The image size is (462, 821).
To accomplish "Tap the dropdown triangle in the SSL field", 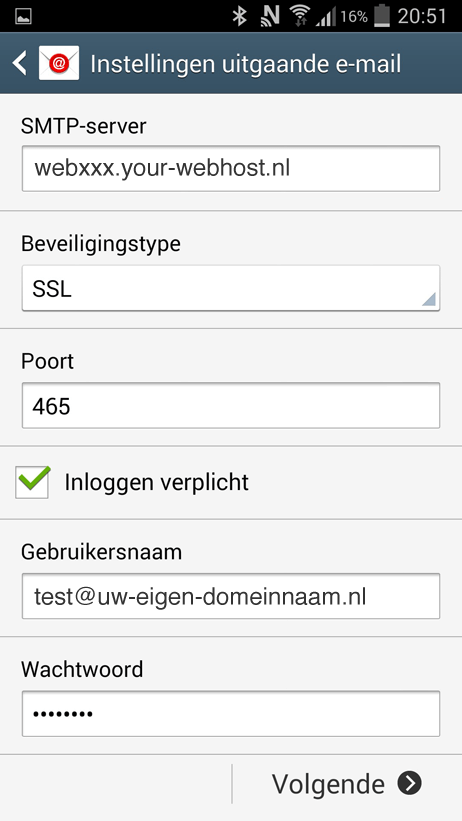I will (429, 299).
